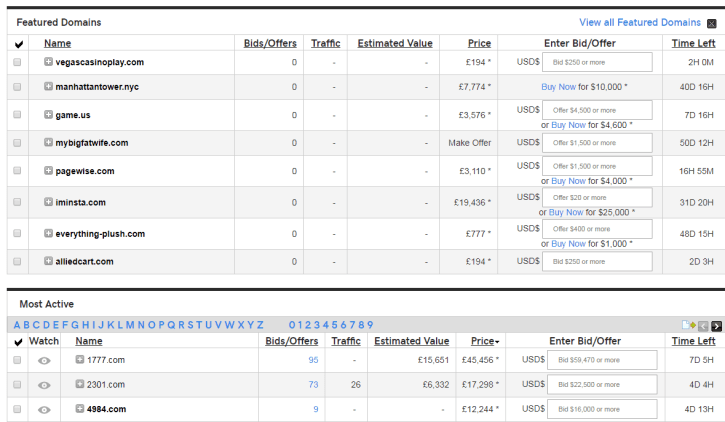The image size is (725, 422).
Task: Check the box for vegascasinoplay.com
Action: pyautogui.click(x=17, y=62)
